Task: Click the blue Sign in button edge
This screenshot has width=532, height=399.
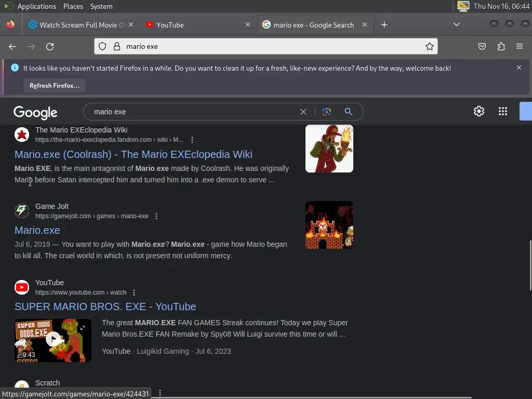Action: (x=526, y=111)
